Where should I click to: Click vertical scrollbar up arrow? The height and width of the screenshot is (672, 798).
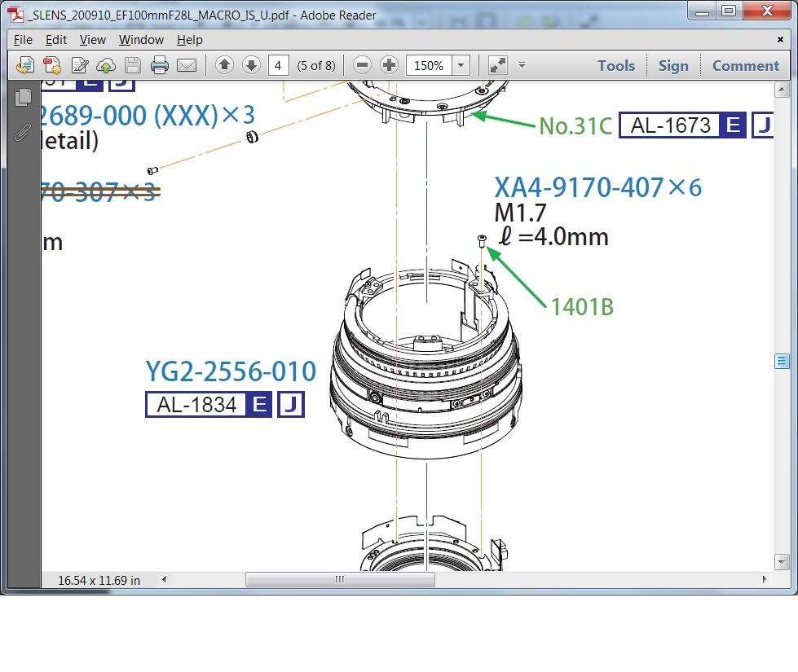tap(782, 90)
